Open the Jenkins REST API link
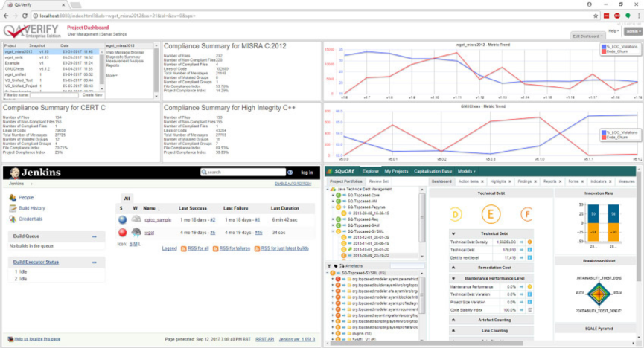Screen dimensions: 644x348 tap(264, 339)
